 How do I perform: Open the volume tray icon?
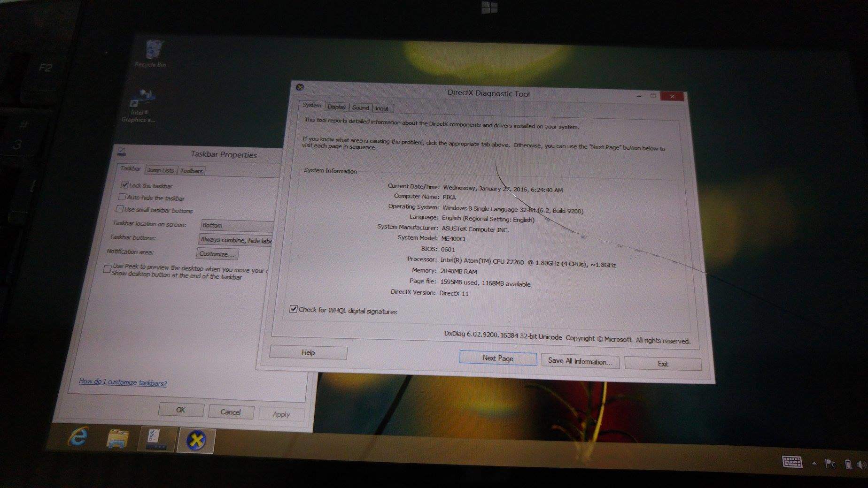coord(861,464)
